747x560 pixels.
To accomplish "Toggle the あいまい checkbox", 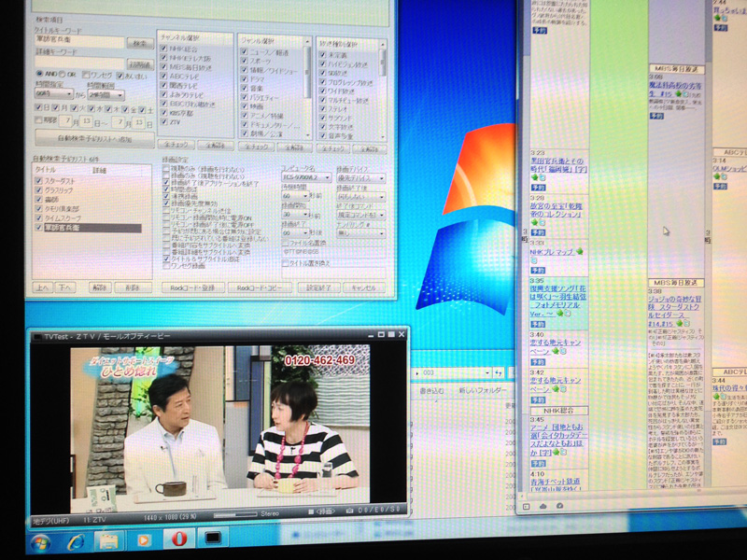I will pyautogui.click(x=120, y=76).
